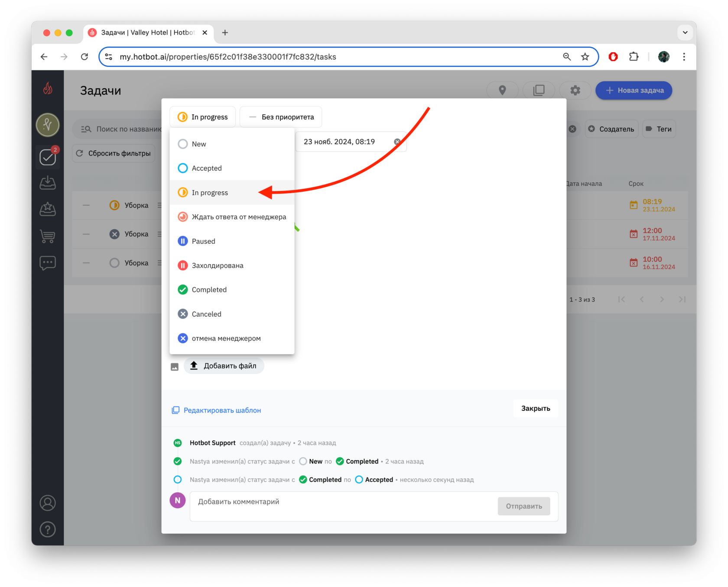Open the In progress status dropdown

tap(202, 117)
